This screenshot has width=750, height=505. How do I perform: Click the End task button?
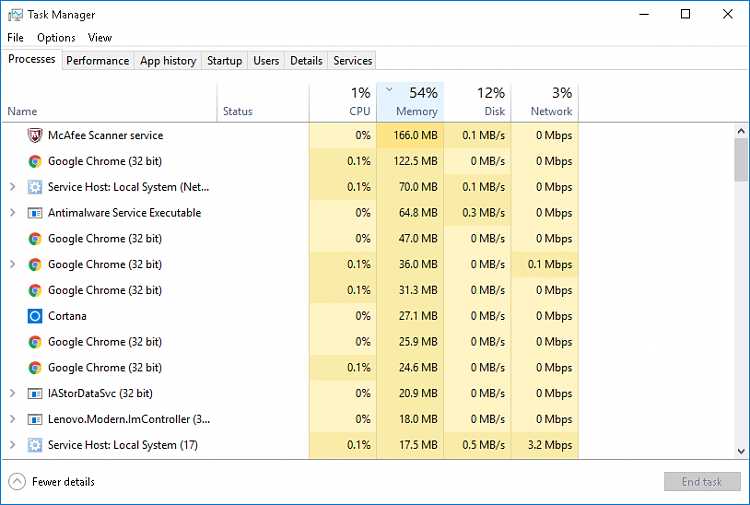[702, 482]
